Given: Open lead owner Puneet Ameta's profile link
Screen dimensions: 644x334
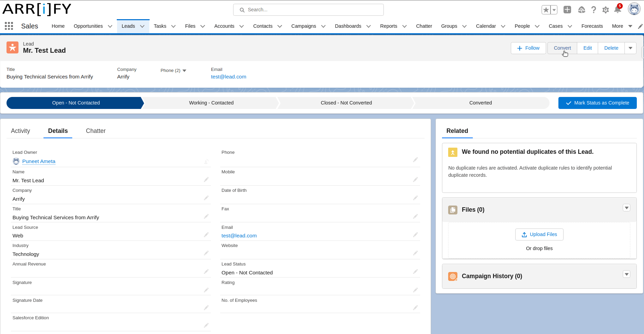Looking at the screenshot, I should point(39,161).
